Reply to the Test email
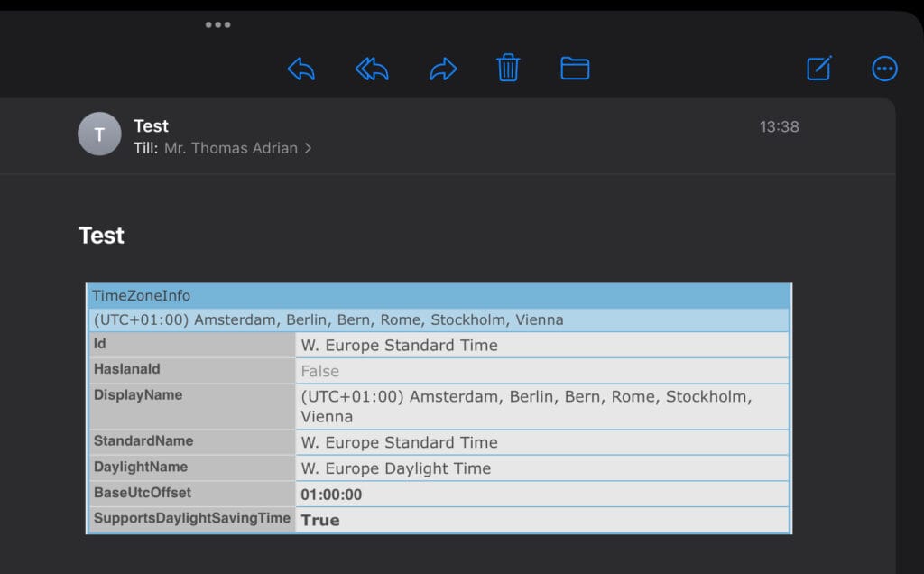This screenshot has width=924, height=574. pyautogui.click(x=301, y=69)
